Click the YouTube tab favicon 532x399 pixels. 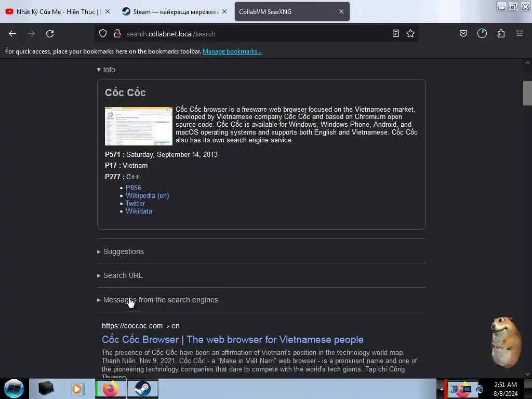pyautogui.click(x=9, y=11)
